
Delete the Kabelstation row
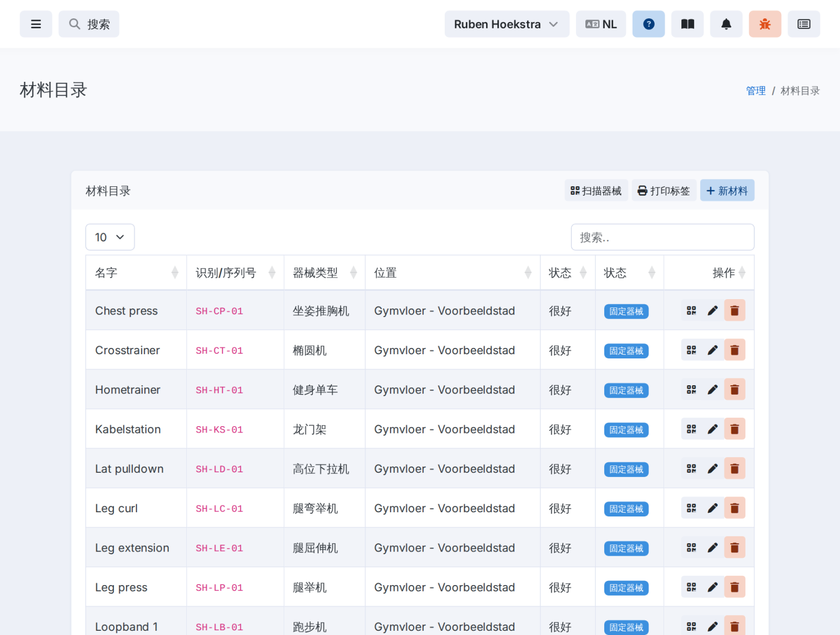click(734, 429)
